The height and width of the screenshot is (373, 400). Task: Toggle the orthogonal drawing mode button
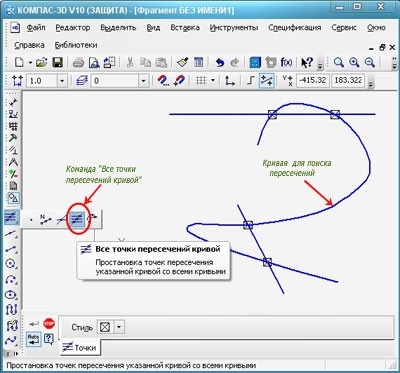point(250,81)
